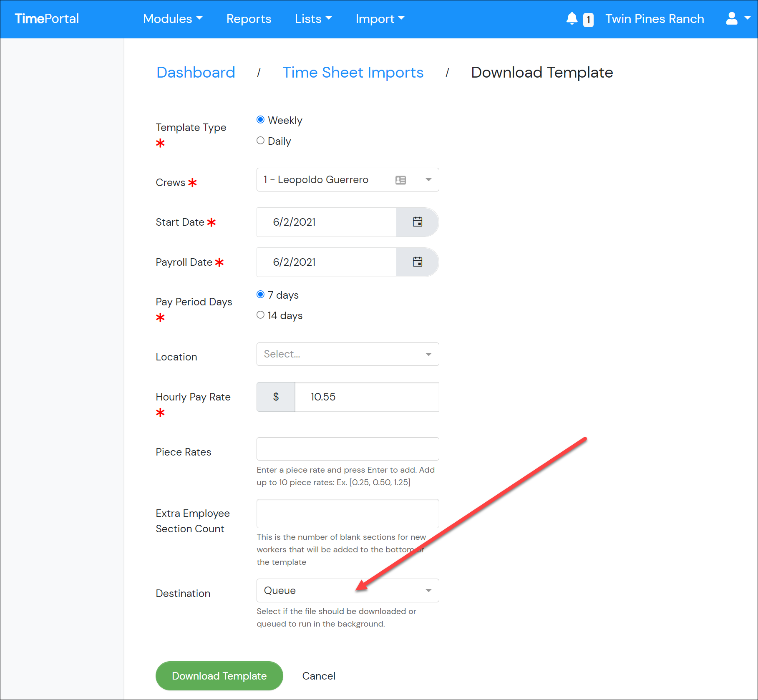This screenshot has height=700, width=758.
Task: Open the Reports menu item
Action: [249, 19]
